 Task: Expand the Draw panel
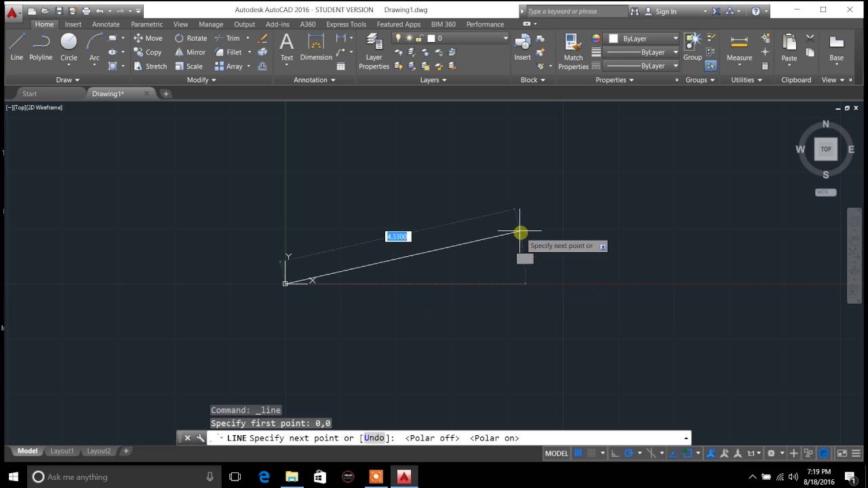[68, 80]
